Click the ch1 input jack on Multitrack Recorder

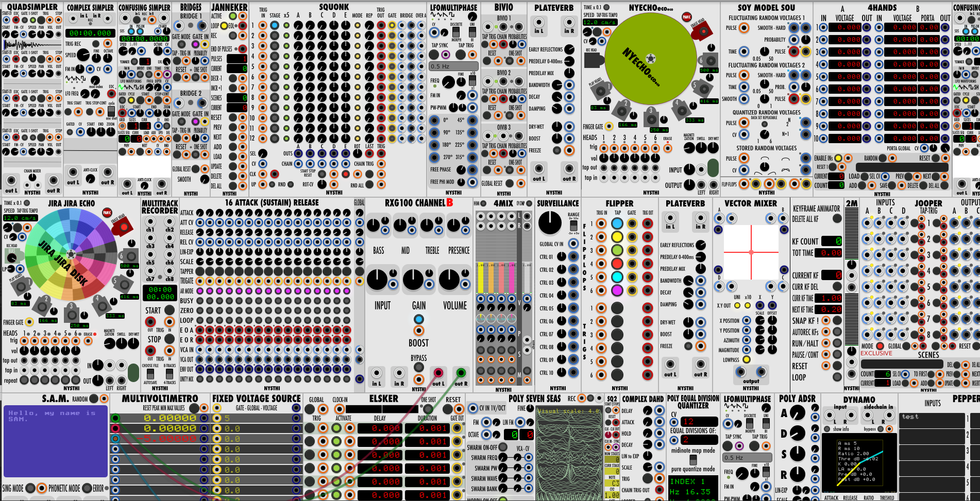pos(150,222)
